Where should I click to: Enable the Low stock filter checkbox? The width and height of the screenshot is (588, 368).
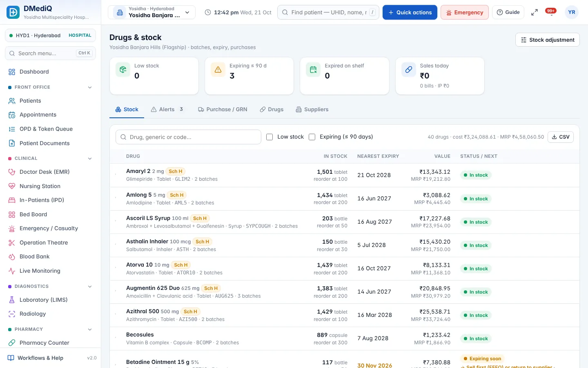[x=269, y=137]
